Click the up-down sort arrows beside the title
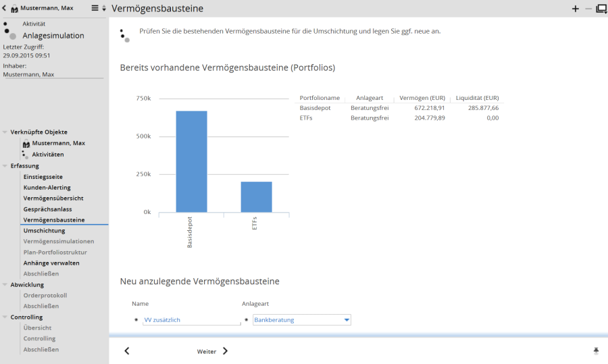This screenshot has width=608, height=364. click(104, 9)
